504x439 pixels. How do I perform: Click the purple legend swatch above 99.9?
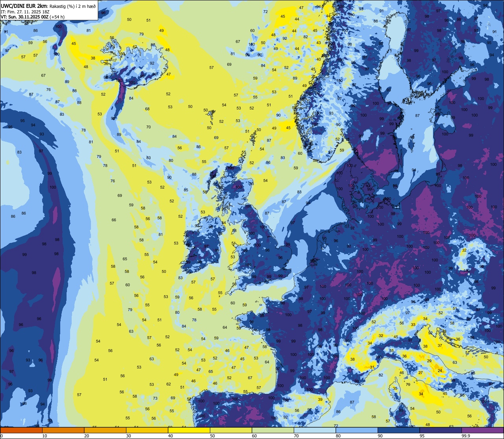(483, 430)
